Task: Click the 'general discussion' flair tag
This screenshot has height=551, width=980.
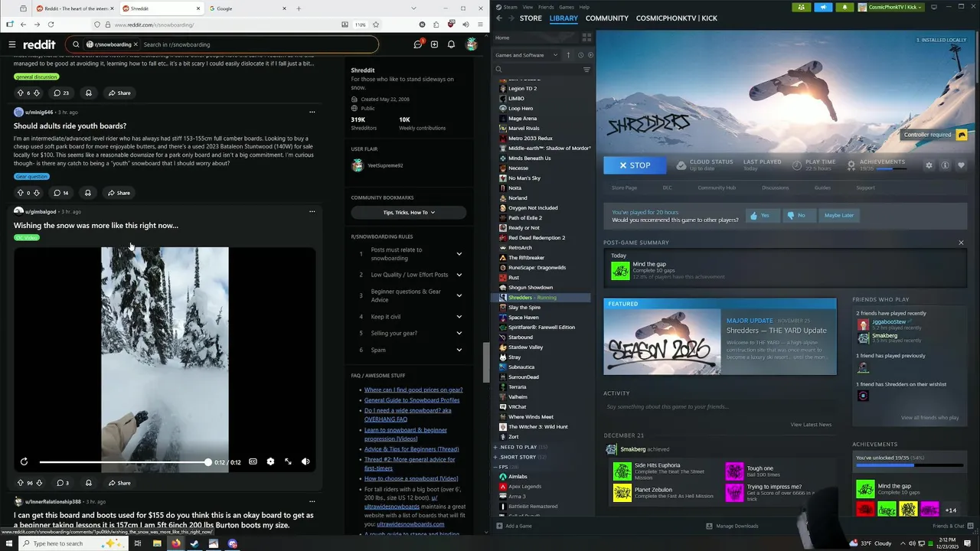Action: tap(36, 77)
